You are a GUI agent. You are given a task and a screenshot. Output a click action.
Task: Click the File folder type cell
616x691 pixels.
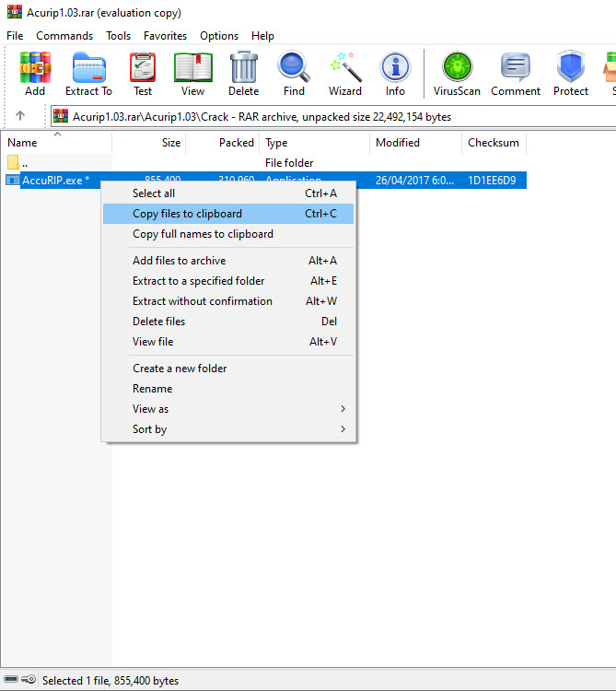289,162
